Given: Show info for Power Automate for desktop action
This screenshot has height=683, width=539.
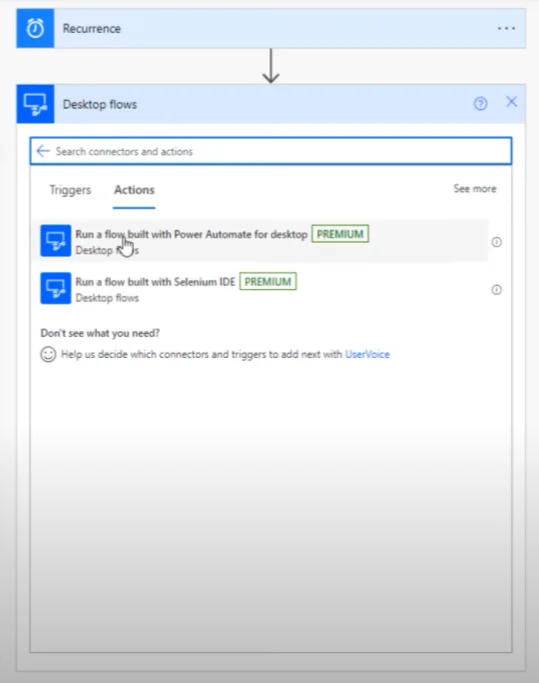Looking at the screenshot, I should (x=496, y=242).
